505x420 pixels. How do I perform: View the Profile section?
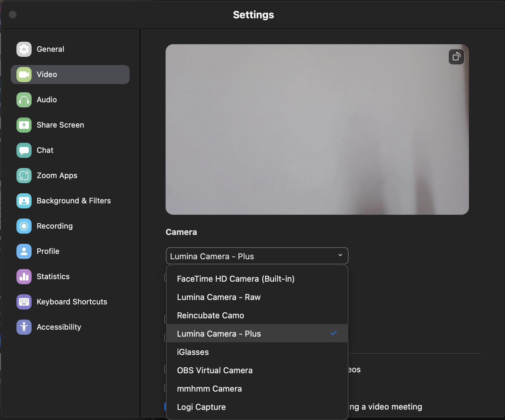70,251
